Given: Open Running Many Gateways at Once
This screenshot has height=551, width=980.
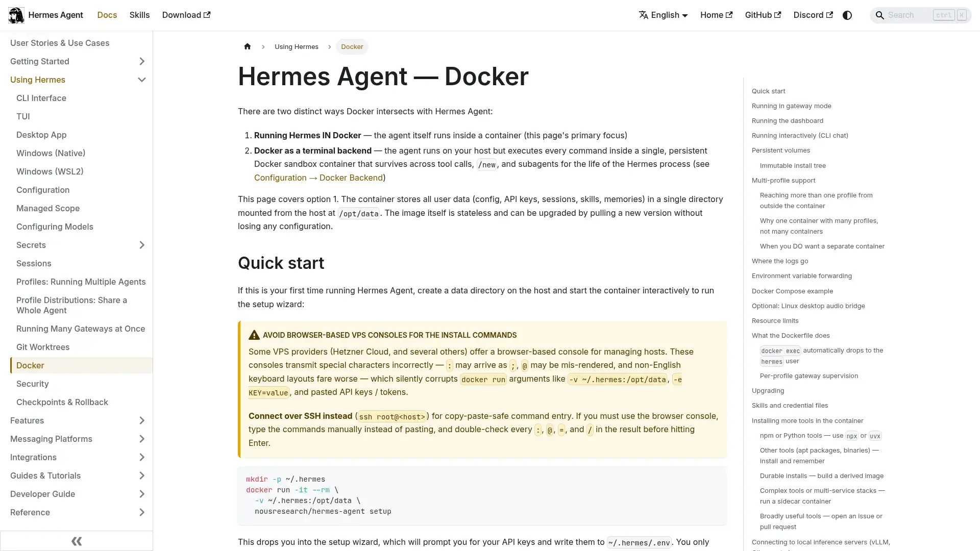Looking at the screenshot, I should coord(81,329).
